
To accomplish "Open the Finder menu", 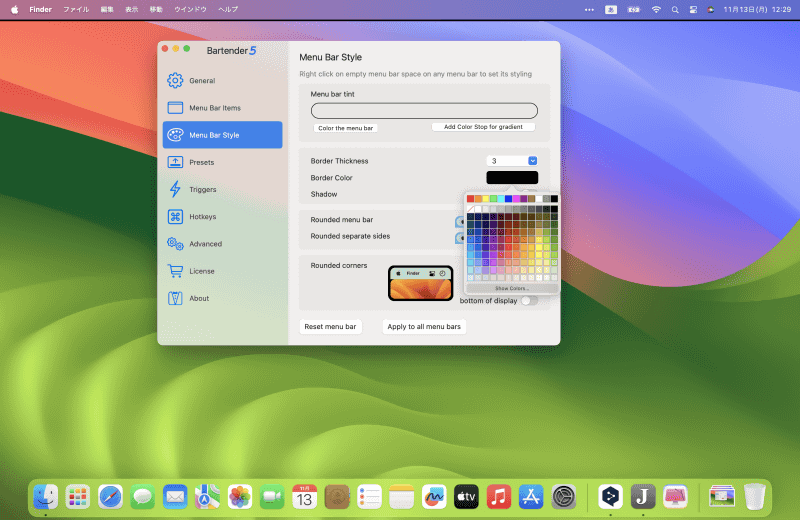I will click(40, 9).
